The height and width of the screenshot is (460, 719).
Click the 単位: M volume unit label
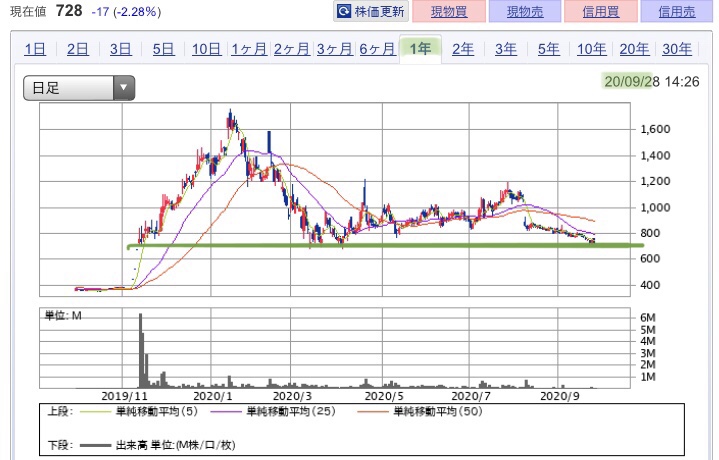pyautogui.click(x=63, y=316)
